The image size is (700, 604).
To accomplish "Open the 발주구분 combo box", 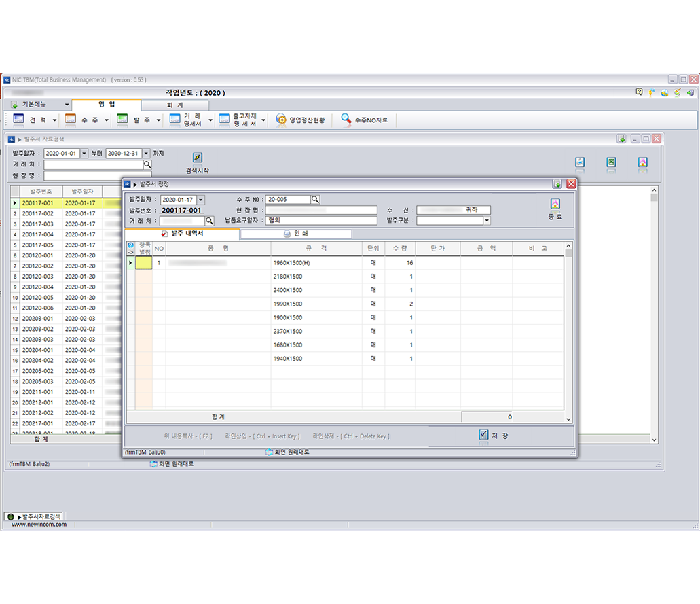I will coord(487,221).
